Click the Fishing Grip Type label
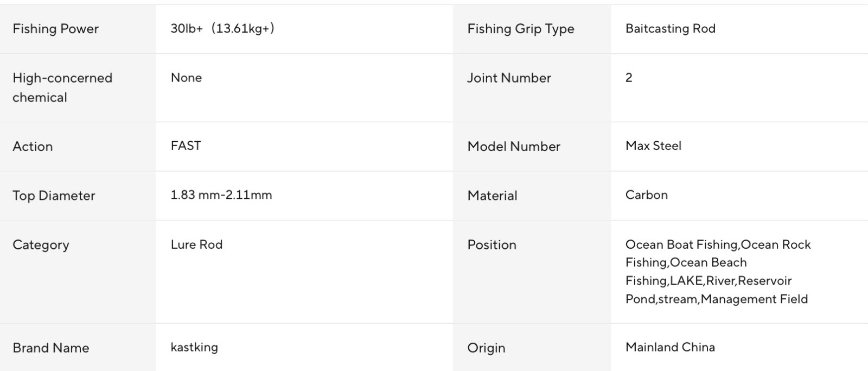This screenshot has width=868, height=371. 521,29
